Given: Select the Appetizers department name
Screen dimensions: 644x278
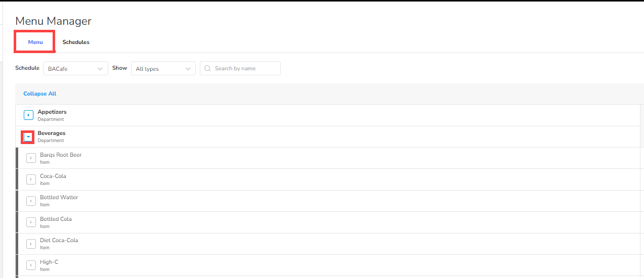Looking at the screenshot, I should 52,112.
